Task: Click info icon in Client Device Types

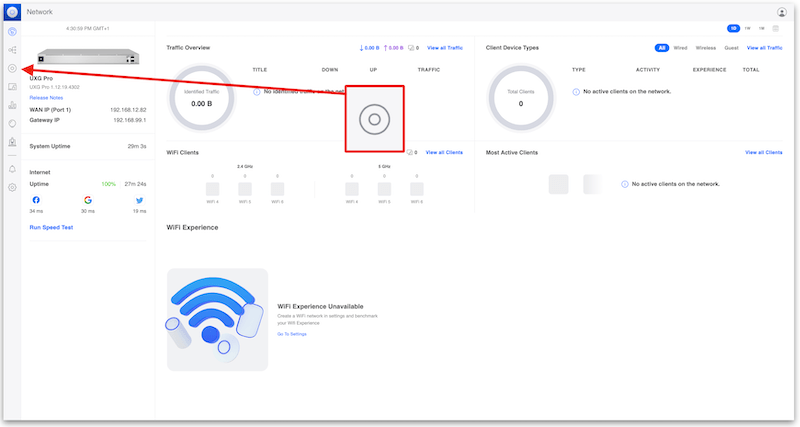Action: [x=576, y=92]
